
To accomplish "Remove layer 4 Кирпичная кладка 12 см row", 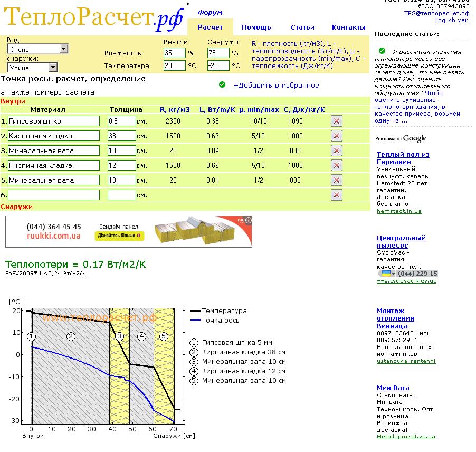I will [x=336, y=165].
